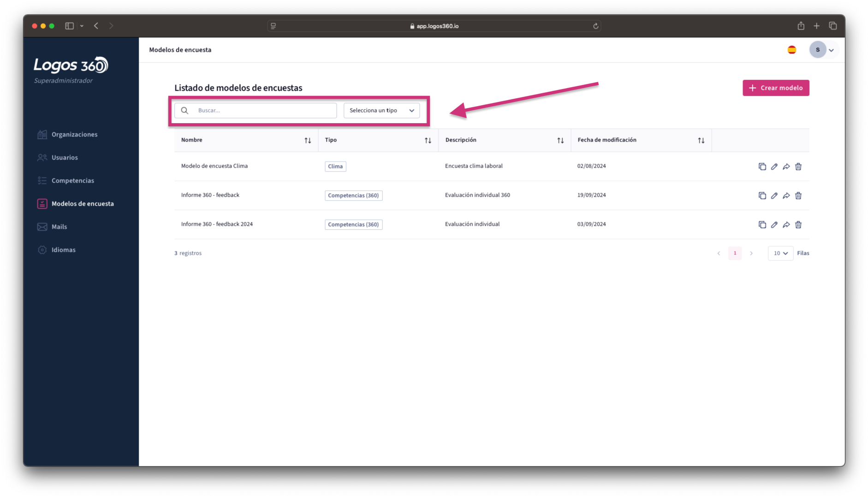Duplicate the Modelo de encuesta Clima row
This screenshot has width=868, height=496.
762,167
